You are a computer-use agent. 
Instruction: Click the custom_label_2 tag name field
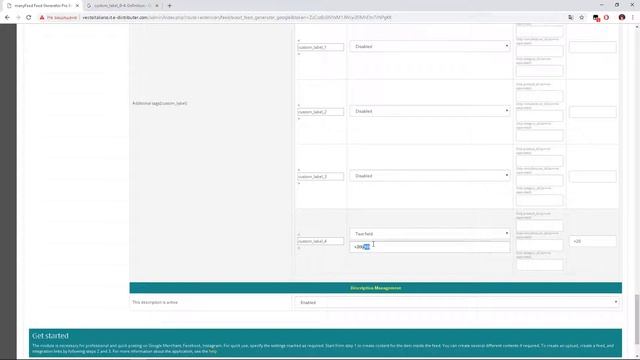click(x=320, y=112)
